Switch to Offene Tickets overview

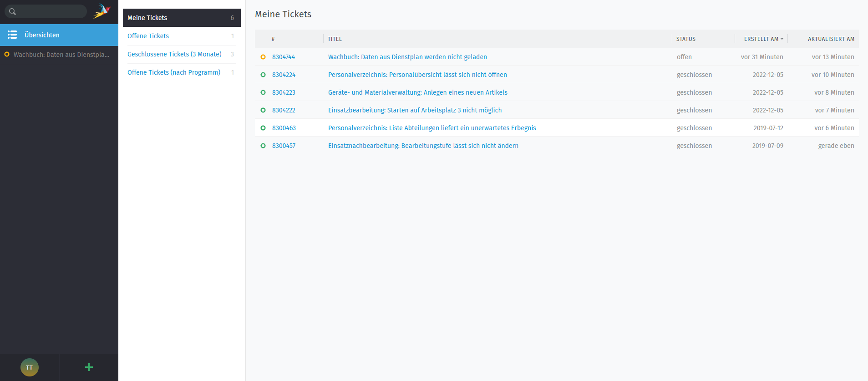click(148, 36)
